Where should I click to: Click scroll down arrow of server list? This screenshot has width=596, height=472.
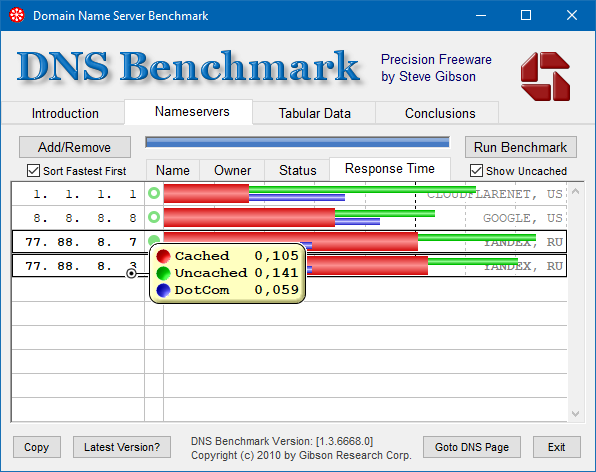tap(575, 413)
